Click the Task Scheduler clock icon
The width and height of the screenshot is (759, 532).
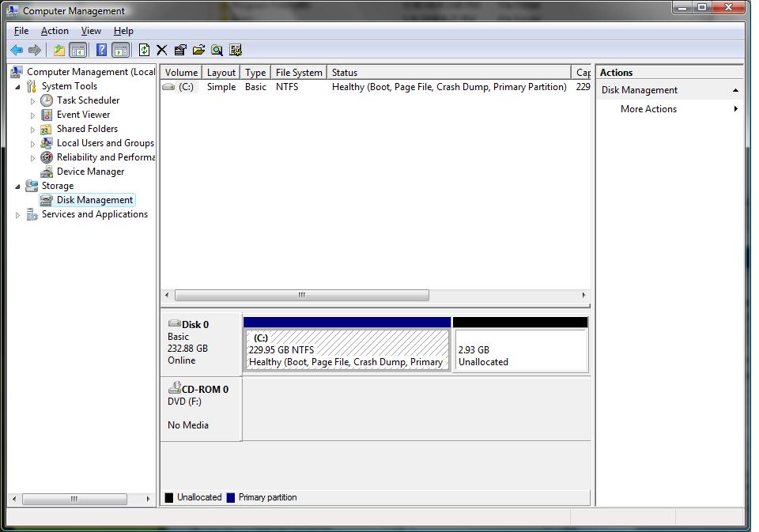click(47, 100)
